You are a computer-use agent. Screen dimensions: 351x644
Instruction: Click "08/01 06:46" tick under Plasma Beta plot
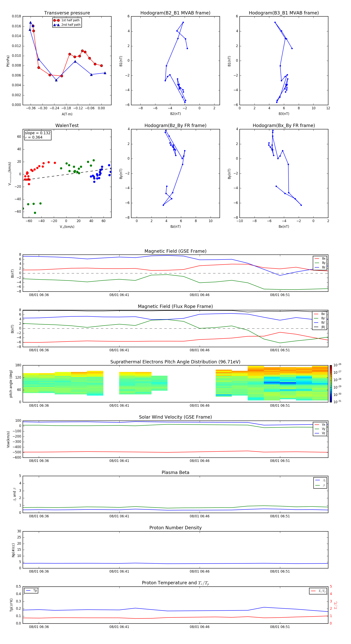[200, 516]
